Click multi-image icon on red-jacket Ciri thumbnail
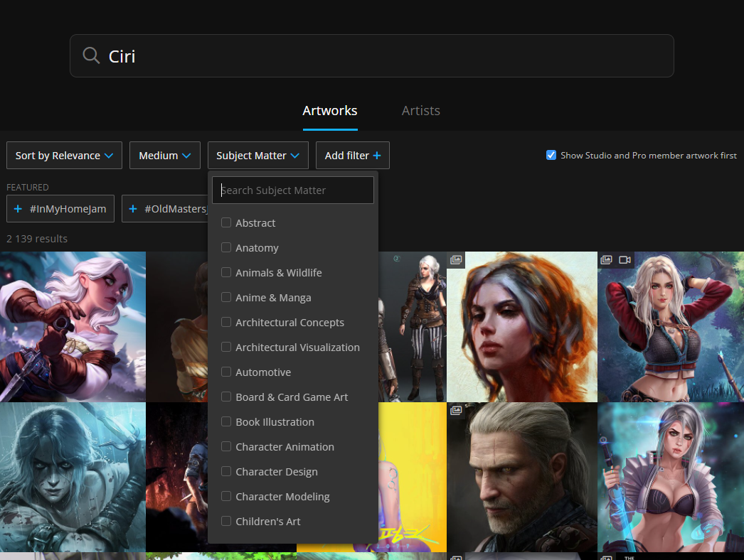The image size is (744, 560). 607,260
